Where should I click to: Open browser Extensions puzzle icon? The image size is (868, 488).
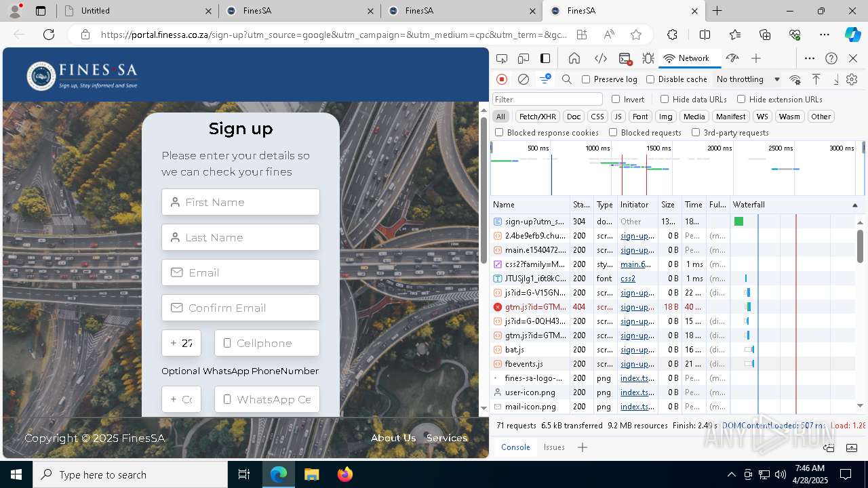pos(672,35)
